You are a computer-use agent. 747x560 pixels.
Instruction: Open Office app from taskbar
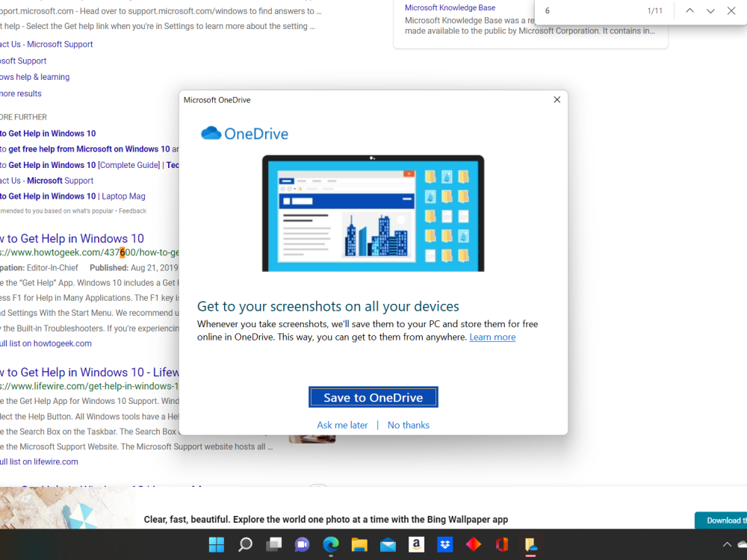click(502, 544)
